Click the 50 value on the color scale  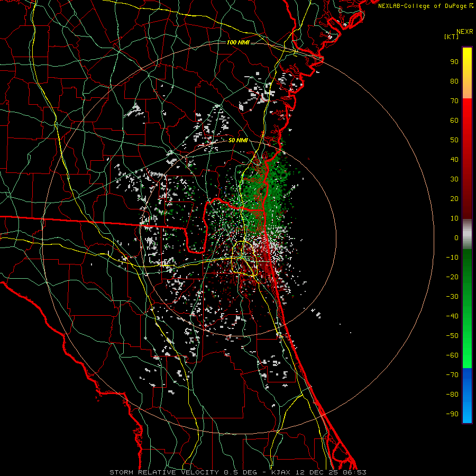[x=454, y=140]
